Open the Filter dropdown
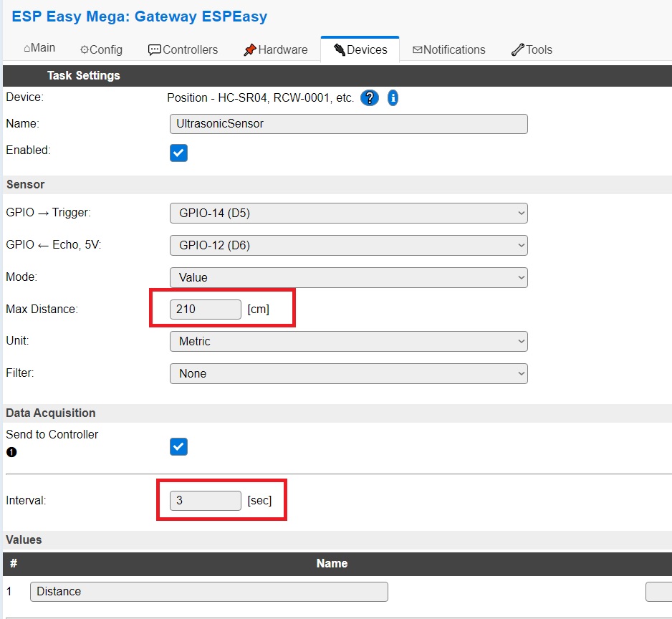Viewport: 672px width, 619px height. pos(348,373)
